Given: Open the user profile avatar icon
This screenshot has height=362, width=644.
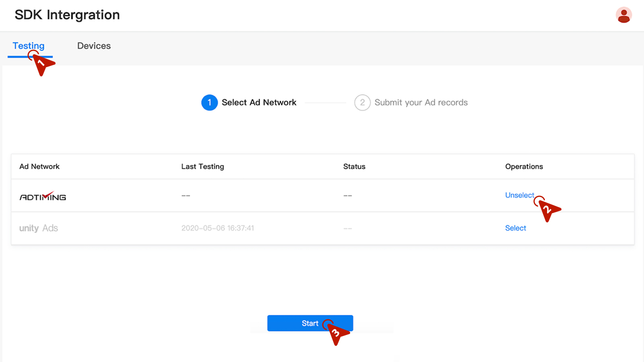Looking at the screenshot, I should coord(623,15).
